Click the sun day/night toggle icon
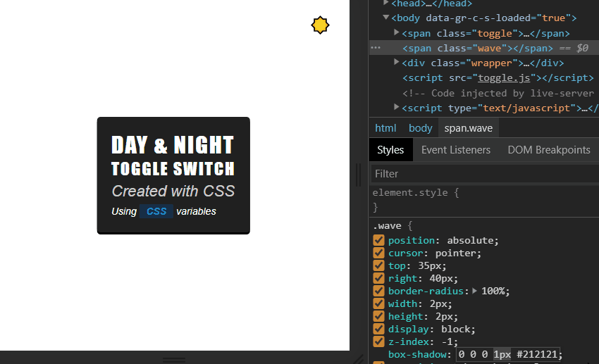This screenshot has height=364, width=599. [321, 25]
